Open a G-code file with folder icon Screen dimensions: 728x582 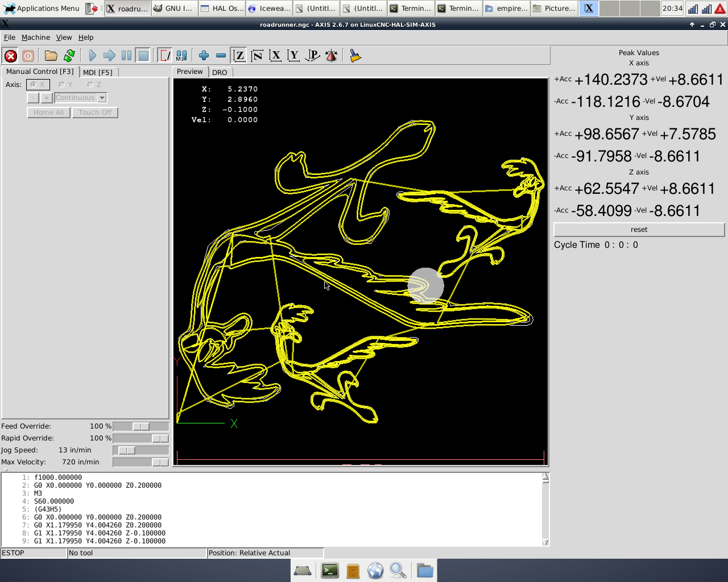tap(51, 56)
